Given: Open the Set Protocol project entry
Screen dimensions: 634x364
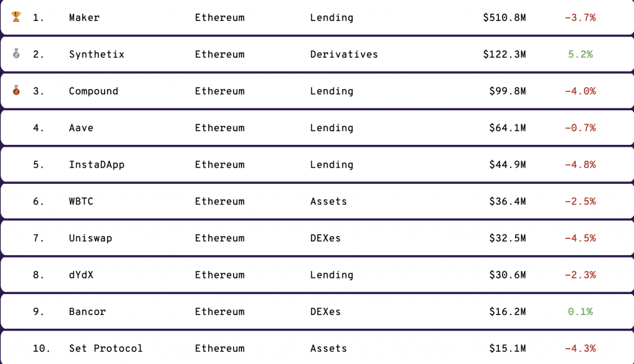Looking at the screenshot, I should [x=106, y=349].
